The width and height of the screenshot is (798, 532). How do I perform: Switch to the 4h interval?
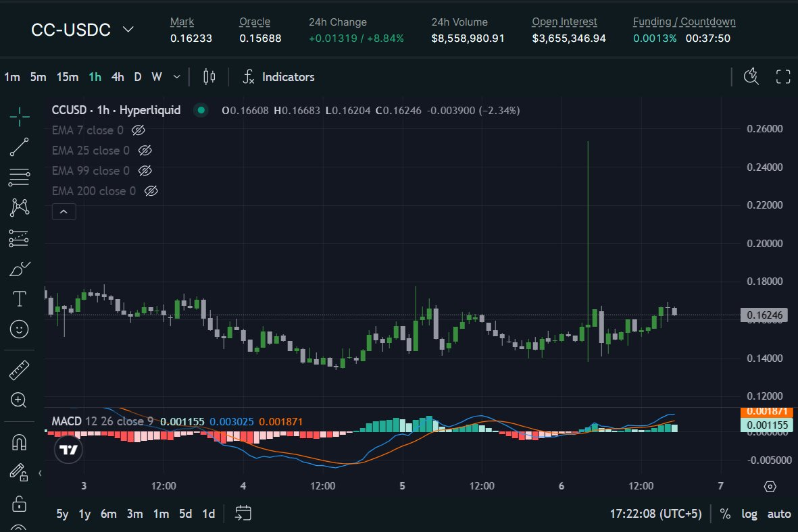118,77
